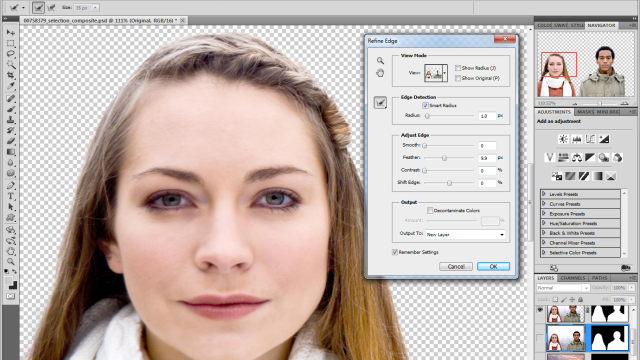
Task: Click the Feather slider handle
Action: 444,158
